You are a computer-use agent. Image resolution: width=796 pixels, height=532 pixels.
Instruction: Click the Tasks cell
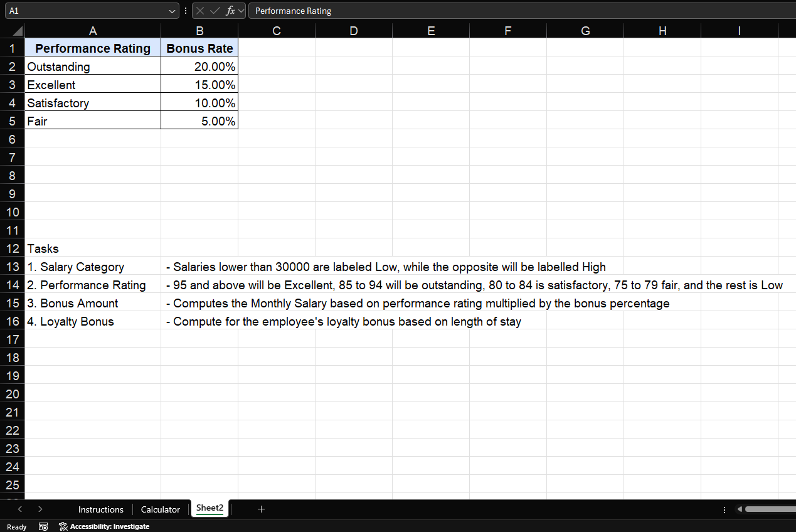click(x=93, y=248)
